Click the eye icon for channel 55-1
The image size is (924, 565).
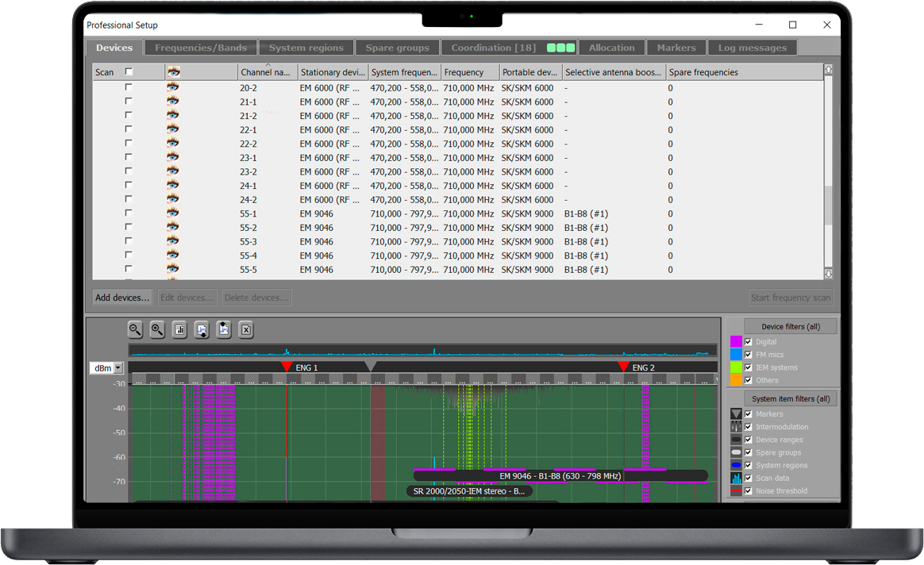point(173,213)
